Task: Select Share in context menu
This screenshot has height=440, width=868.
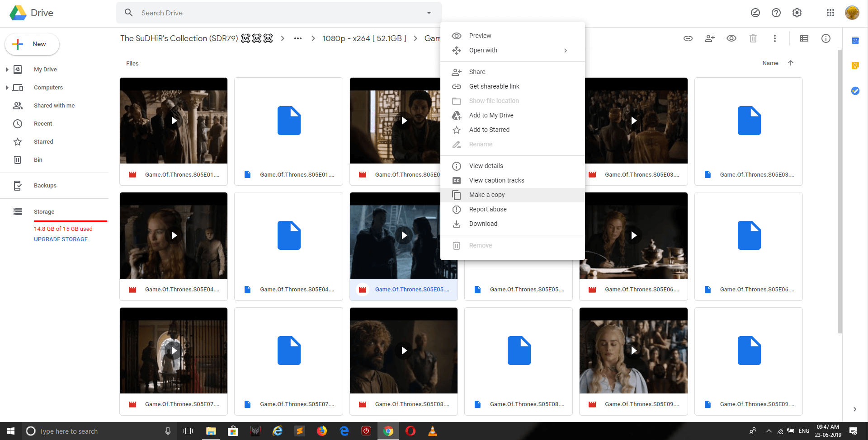Action: click(513, 72)
